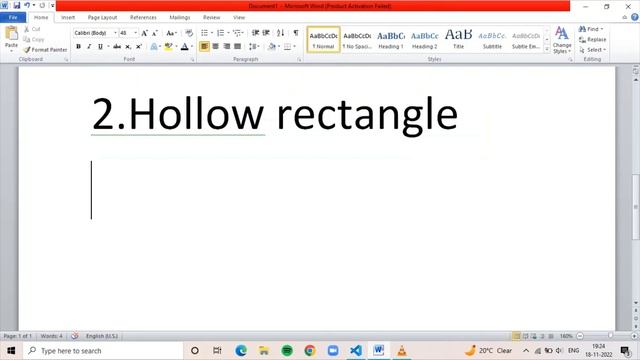Open Line and Paragraph Spacing dropdown
640x360 pixels.
[254, 47]
